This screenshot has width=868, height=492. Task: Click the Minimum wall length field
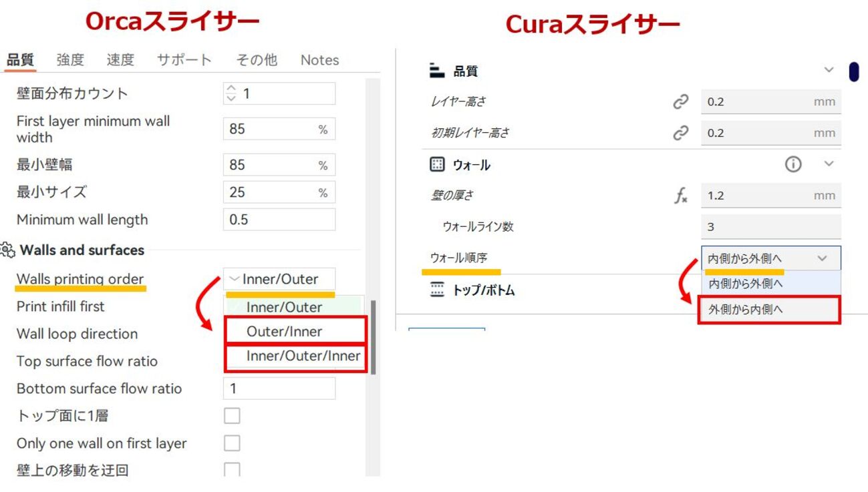pyautogui.click(x=279, y=220)
